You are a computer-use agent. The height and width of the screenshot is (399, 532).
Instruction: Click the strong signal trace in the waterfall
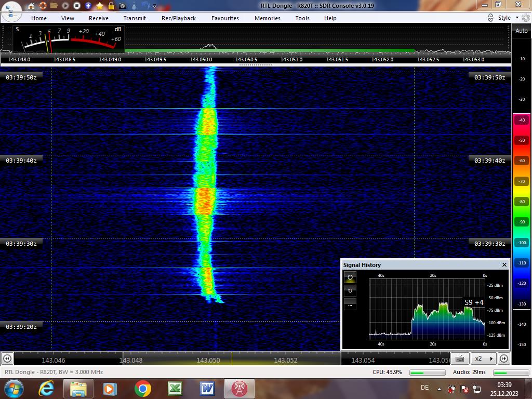click(x=206, y=200)
